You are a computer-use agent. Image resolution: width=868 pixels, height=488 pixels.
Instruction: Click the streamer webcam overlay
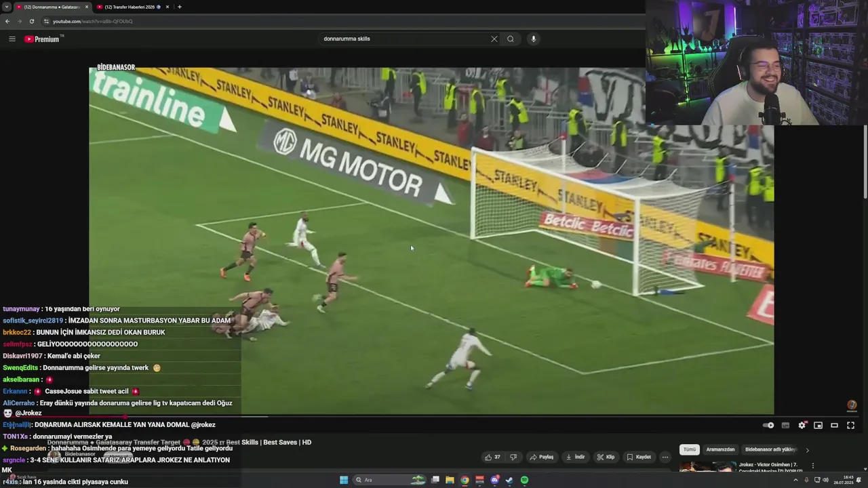point(756,63)
